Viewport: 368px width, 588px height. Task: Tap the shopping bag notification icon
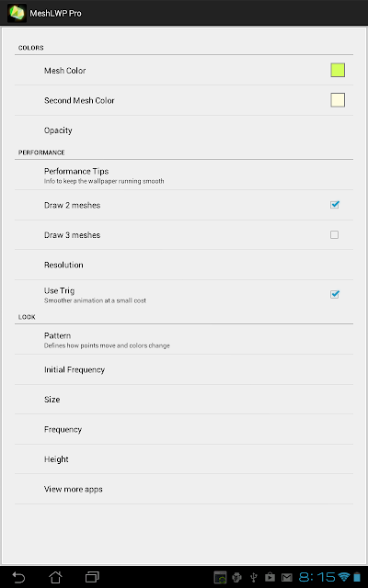point(270,577)
